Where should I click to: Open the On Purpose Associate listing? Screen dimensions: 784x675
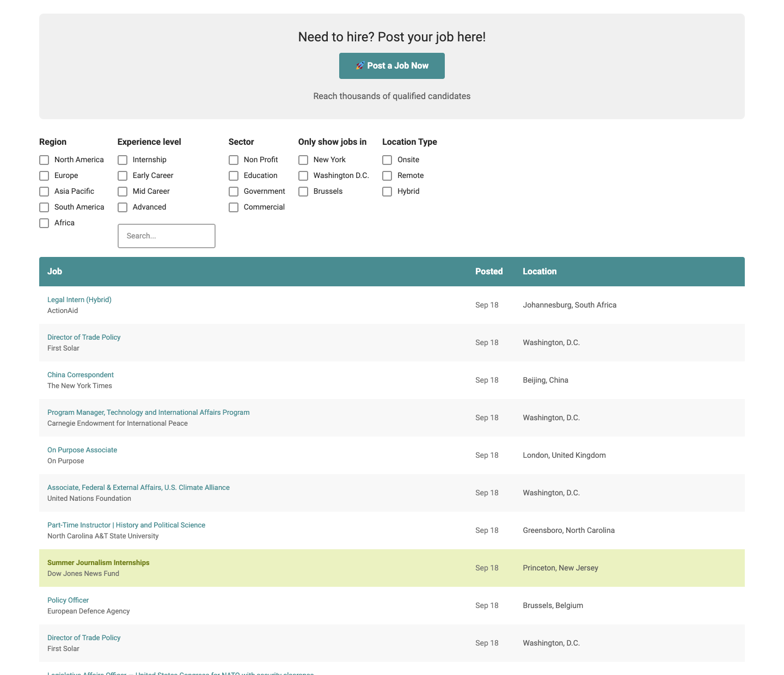(x=82, y=450)
